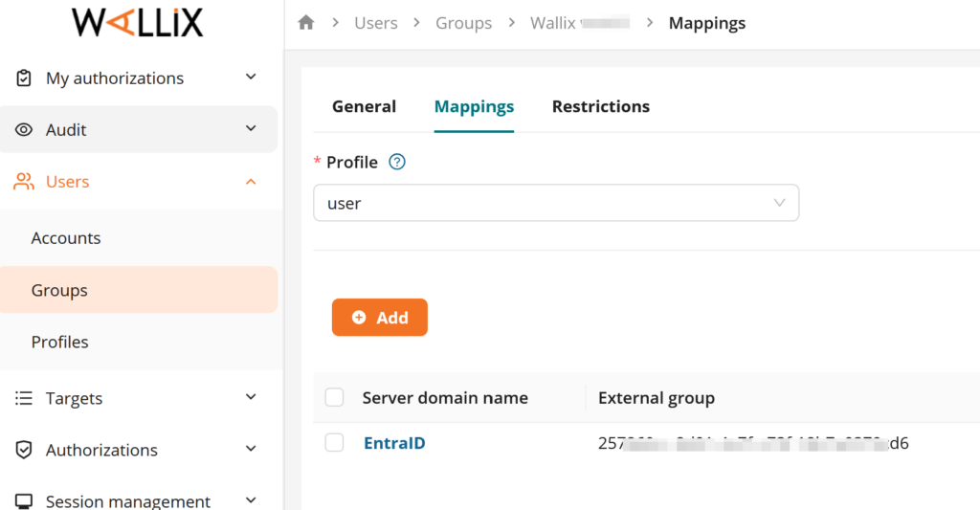Go to Groups in the breadcrumb
980x510 pixels.
point(463,23)
